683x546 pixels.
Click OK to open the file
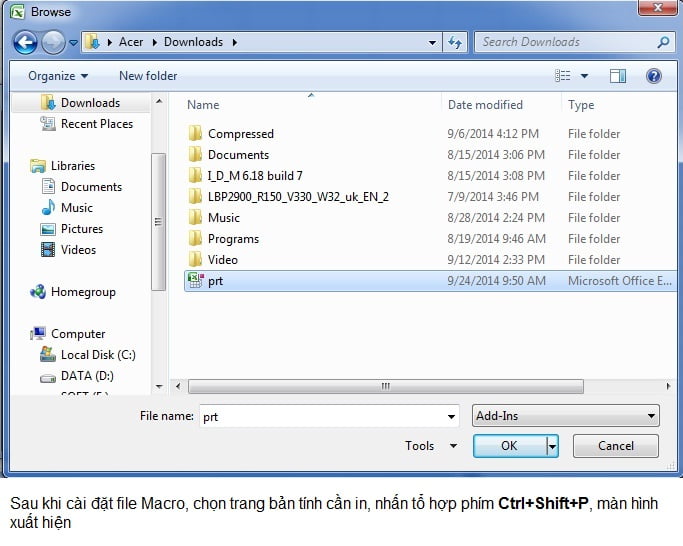509,446
